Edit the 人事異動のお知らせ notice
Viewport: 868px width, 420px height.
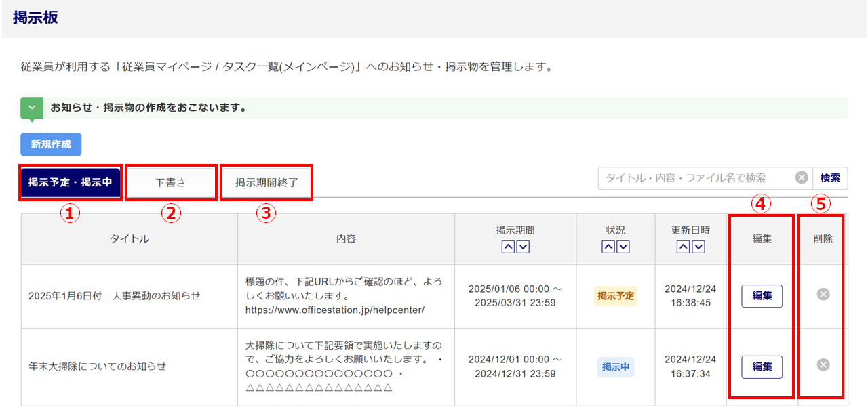762,296
